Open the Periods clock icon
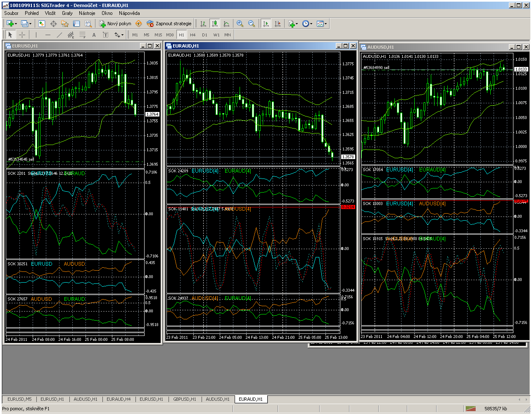The height and width of the screenshot is (414, 532). (x=305, y=24)
